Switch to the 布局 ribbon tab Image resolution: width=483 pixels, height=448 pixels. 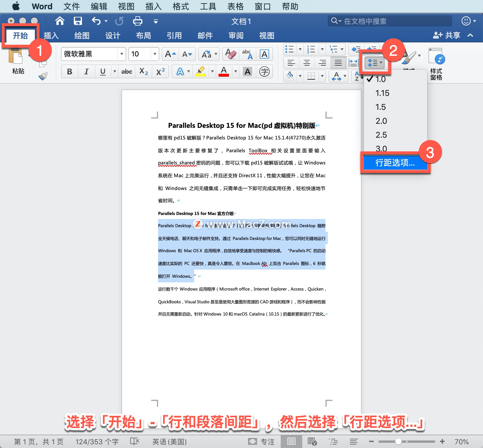click(144, 35)
